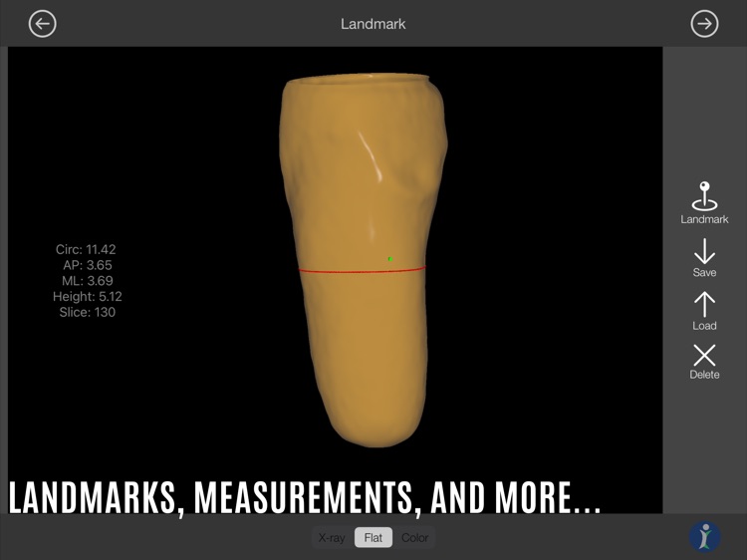Click the 'Circ: 11.42' measurement
Image resolution: width=747 pixels, height=560 pixels.
[x=86, y=249]
